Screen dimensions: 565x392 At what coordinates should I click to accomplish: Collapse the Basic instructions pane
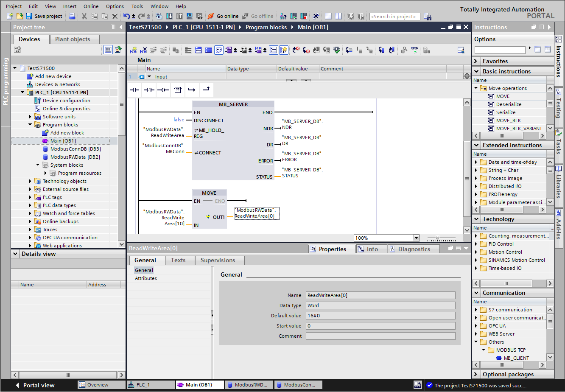pos(476,71)
